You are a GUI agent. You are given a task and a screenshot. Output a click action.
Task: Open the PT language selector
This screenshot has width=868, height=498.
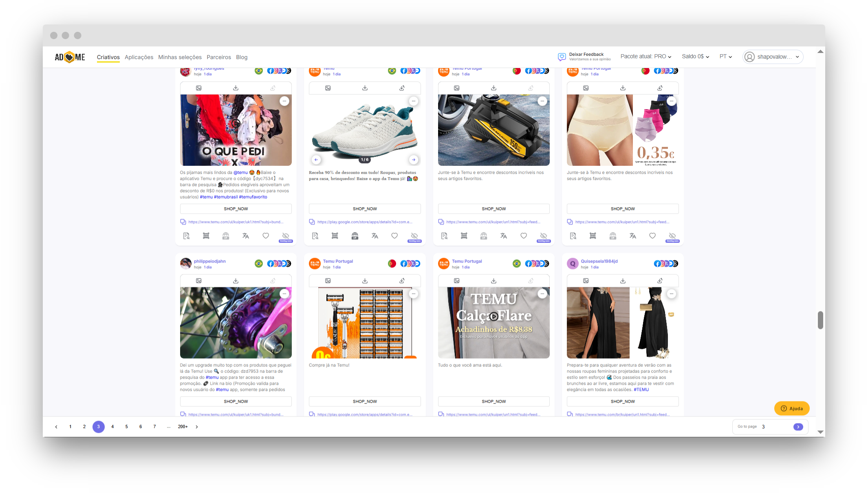click(725, 57)
